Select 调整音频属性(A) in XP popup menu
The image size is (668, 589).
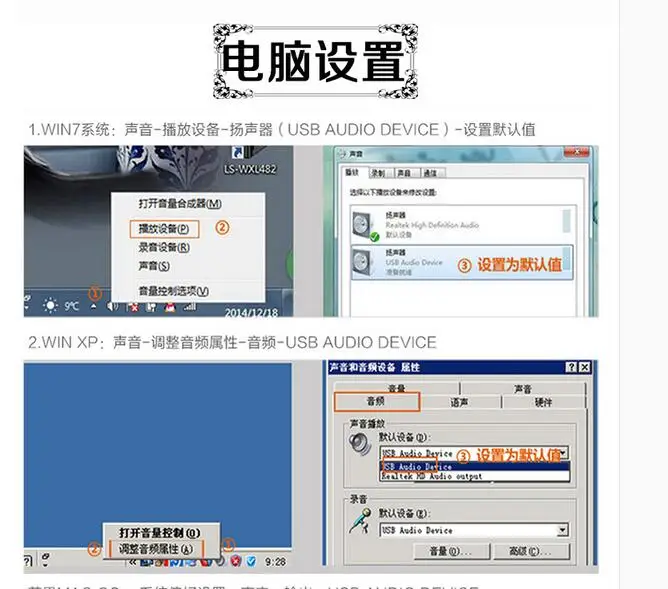(x=156, y=549)
